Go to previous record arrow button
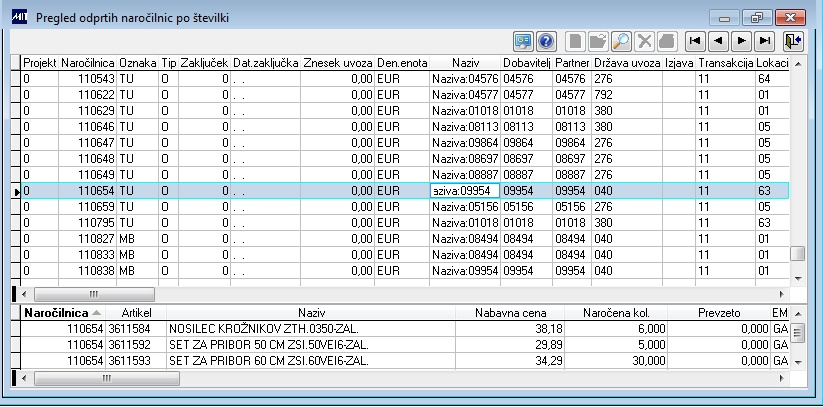 click(718, 41)
